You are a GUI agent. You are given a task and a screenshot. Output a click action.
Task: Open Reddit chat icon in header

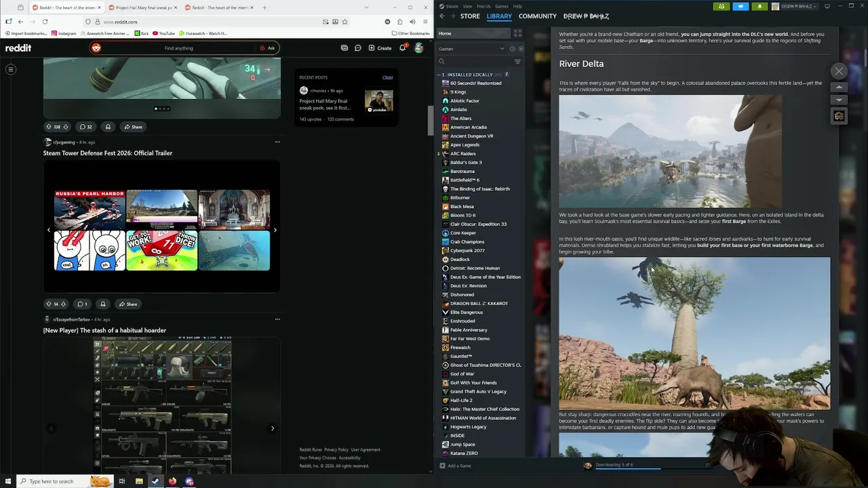pyautogui.click(x=357, y=48)
